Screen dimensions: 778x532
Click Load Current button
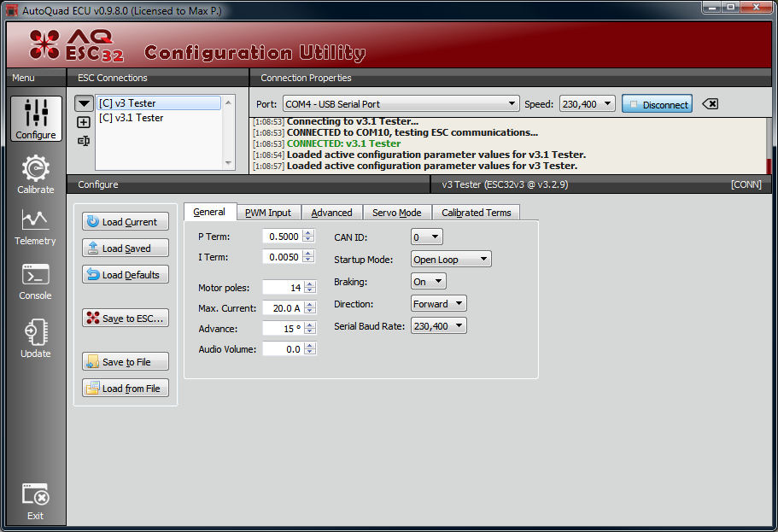[126, 221]
